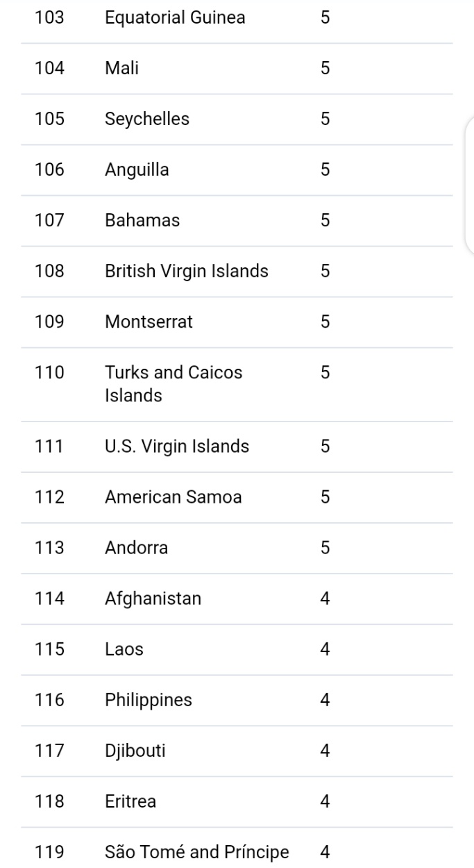Click the Equatorial Guinea country name
The height and width of the screenshot is (868, 474).
point(175,17)
